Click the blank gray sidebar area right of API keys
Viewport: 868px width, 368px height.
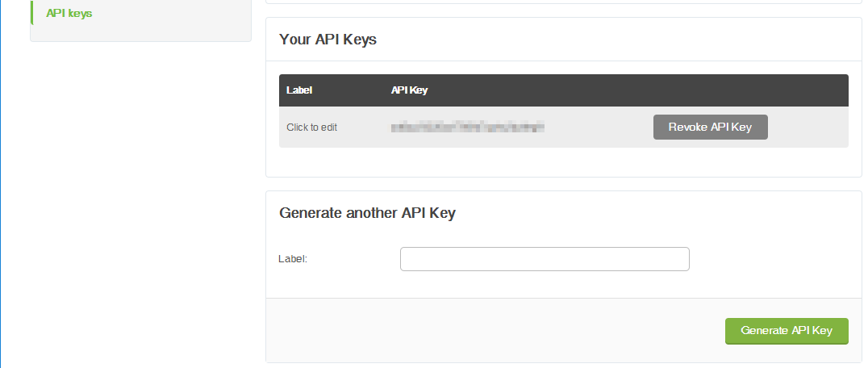177,16
